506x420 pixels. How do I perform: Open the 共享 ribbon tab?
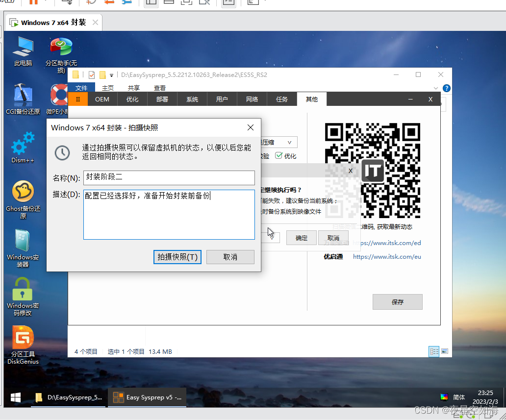133,88
